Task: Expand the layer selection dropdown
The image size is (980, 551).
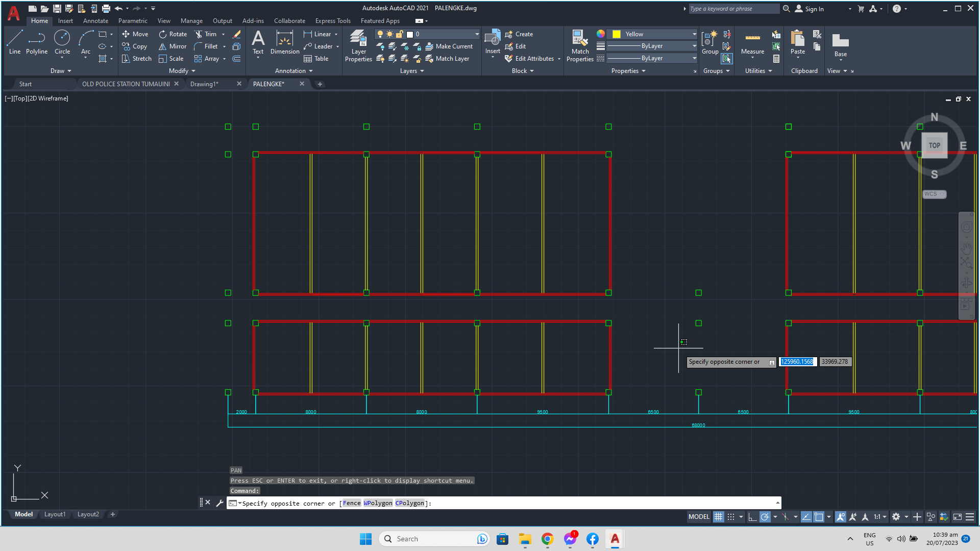Action: coord(477,34)
